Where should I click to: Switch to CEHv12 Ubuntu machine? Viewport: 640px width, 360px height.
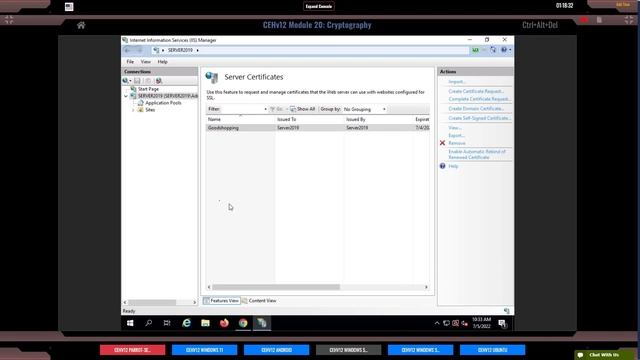pos(492,350)
